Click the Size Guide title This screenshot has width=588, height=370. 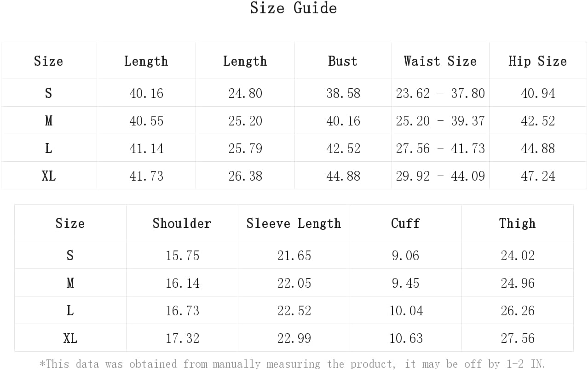[294, 8]
